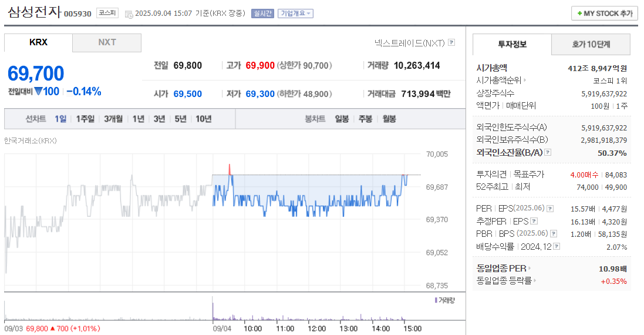The height and width of the screenshot is (335, 644).
Task: Click the 동일업종 PER link
Action: 501,269
